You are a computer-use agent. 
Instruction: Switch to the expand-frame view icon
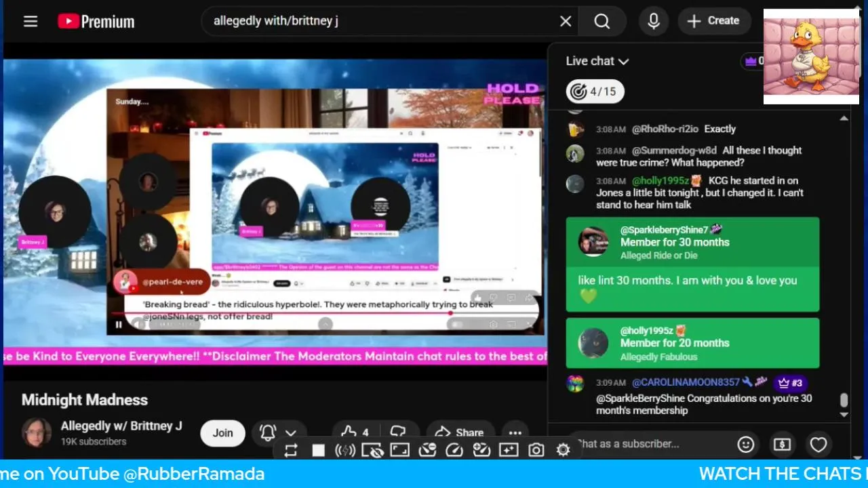[399, 450]
